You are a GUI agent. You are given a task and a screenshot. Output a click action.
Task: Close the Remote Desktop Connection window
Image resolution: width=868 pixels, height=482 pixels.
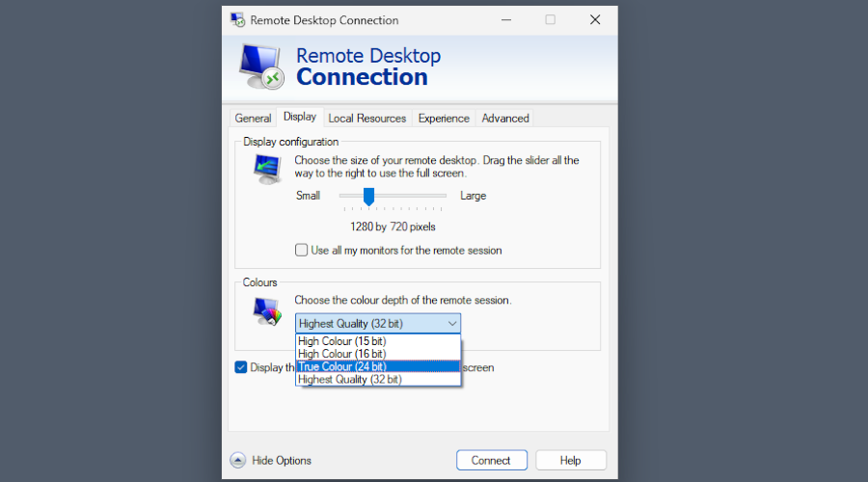[x=595, y=20]
